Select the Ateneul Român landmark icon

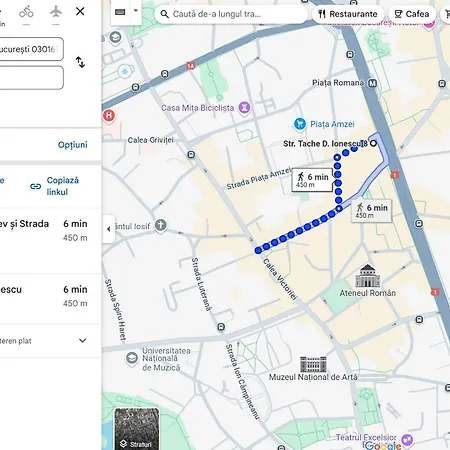click(x=367, y=276)
